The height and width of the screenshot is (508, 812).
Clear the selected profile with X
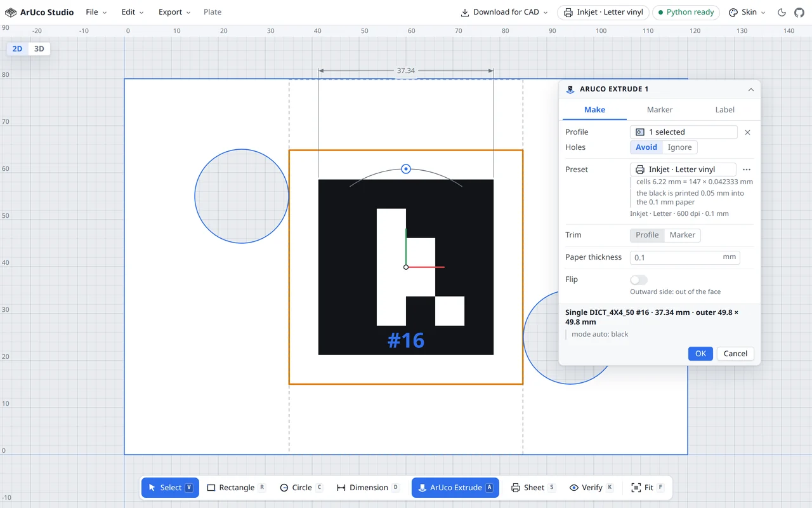[x=747, y=132]
